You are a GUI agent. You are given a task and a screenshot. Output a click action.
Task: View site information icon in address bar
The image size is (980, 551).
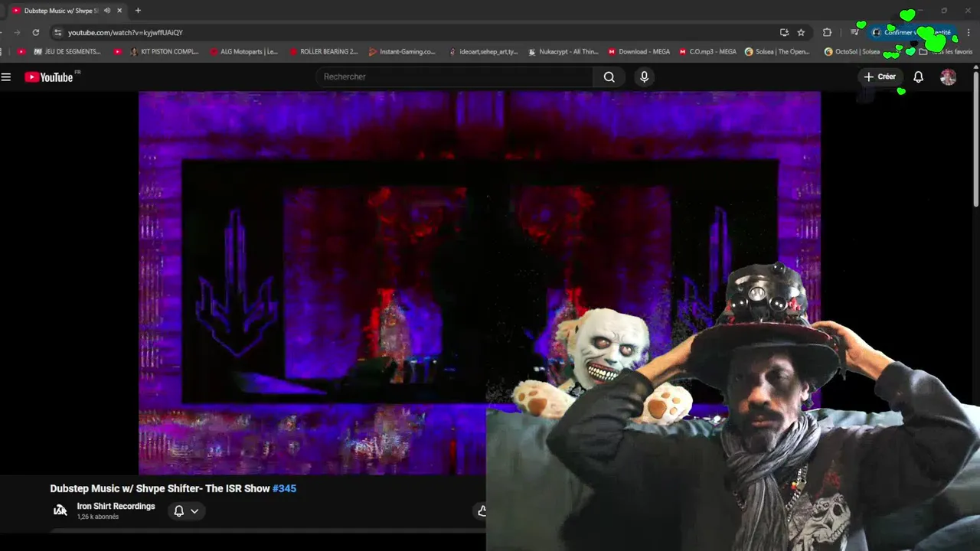pyautogui.click(x=57, y=32)
